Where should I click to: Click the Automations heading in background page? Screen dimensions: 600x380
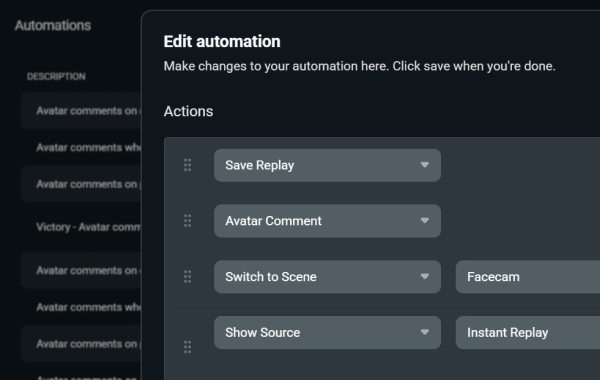click(x=53, y=25)
